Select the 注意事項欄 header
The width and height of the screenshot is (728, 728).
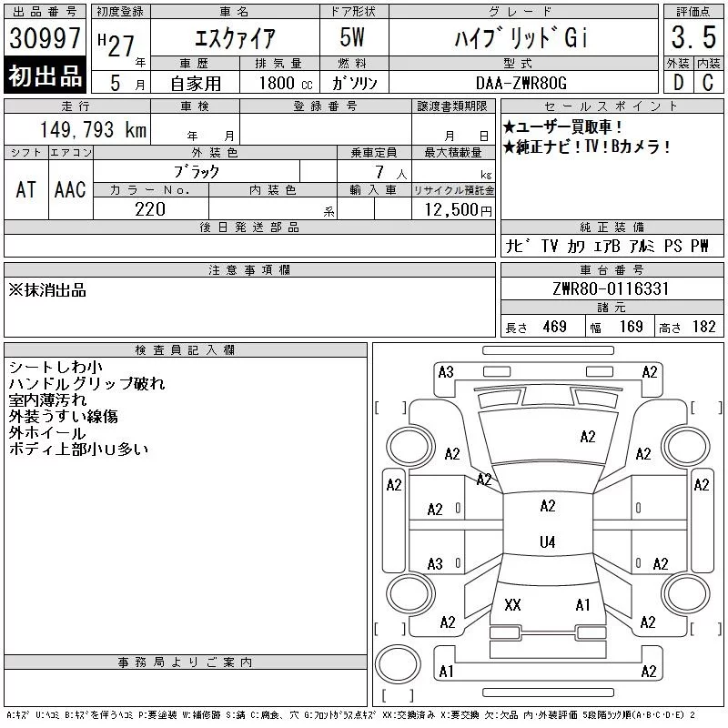(x=249, y=269)
